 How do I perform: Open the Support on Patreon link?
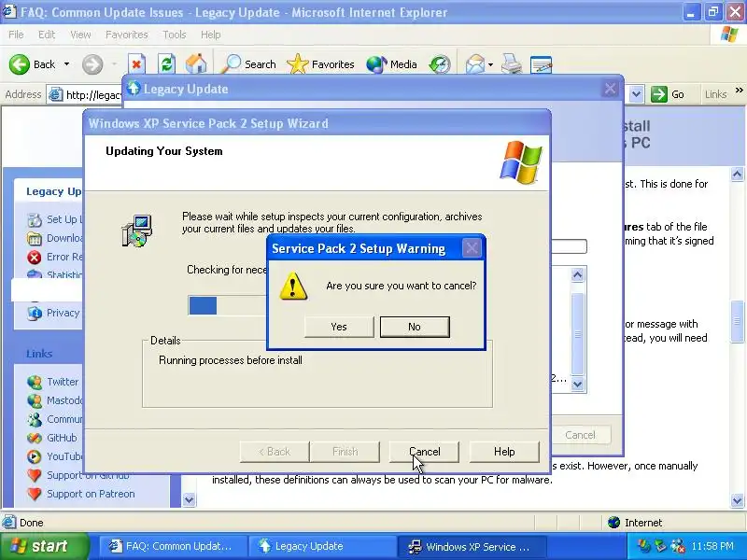click(x=91, y=494)
